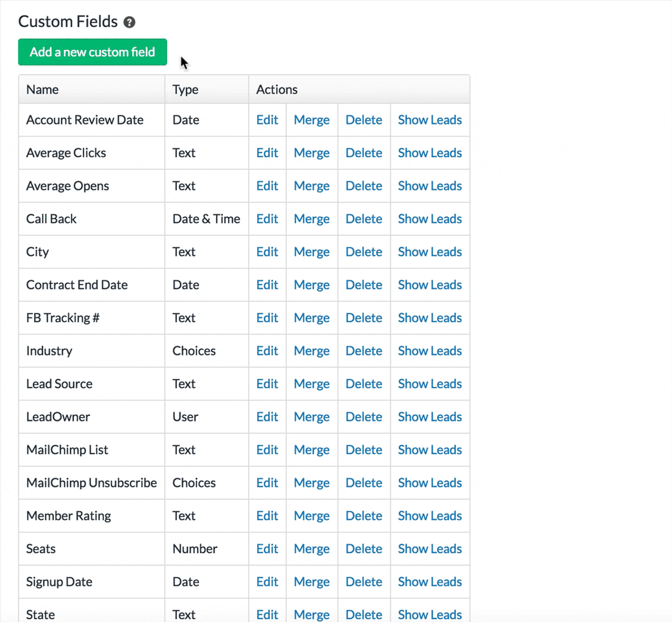
Task: Edit the Average Opens field
Action: [x=267, y=186]
